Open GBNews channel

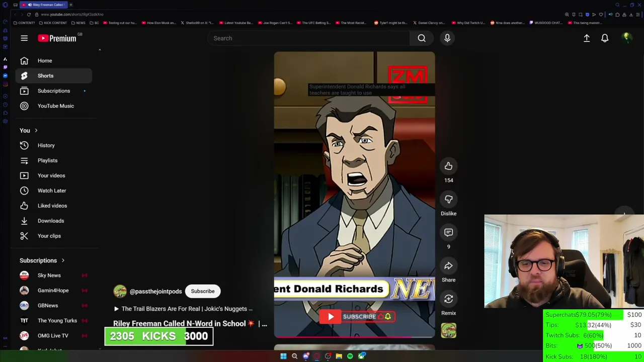54,305
